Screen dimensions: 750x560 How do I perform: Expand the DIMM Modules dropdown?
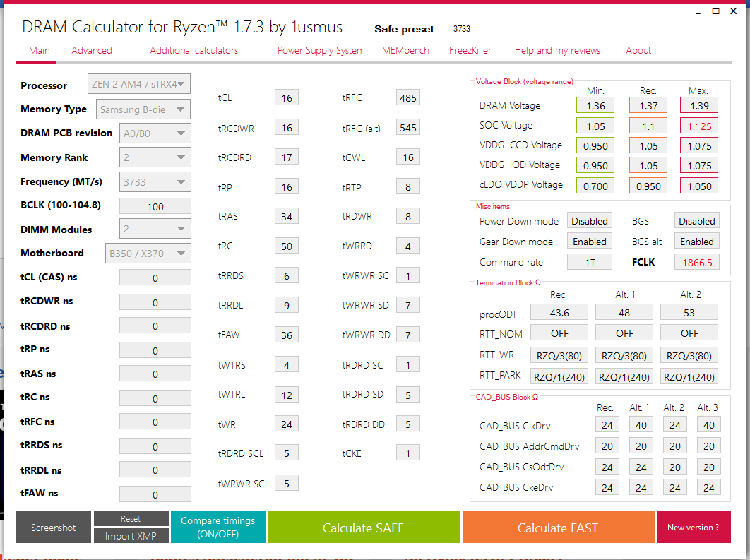155,229
